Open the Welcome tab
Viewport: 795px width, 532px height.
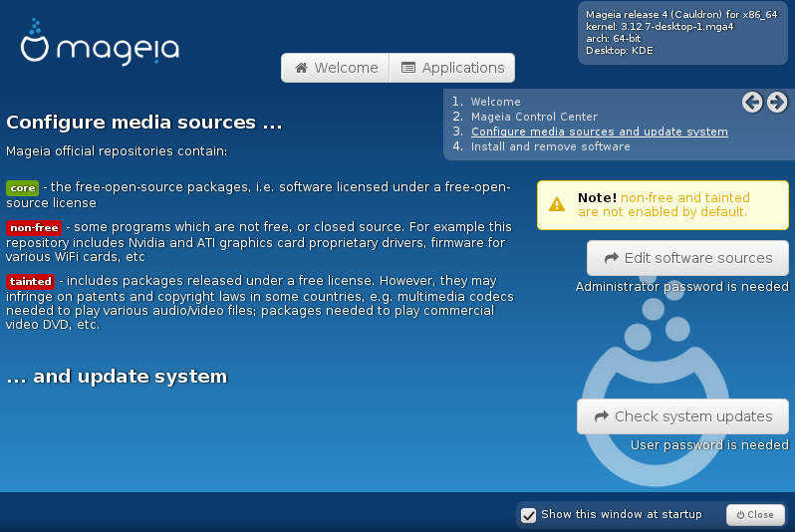(x=336, y=68)
